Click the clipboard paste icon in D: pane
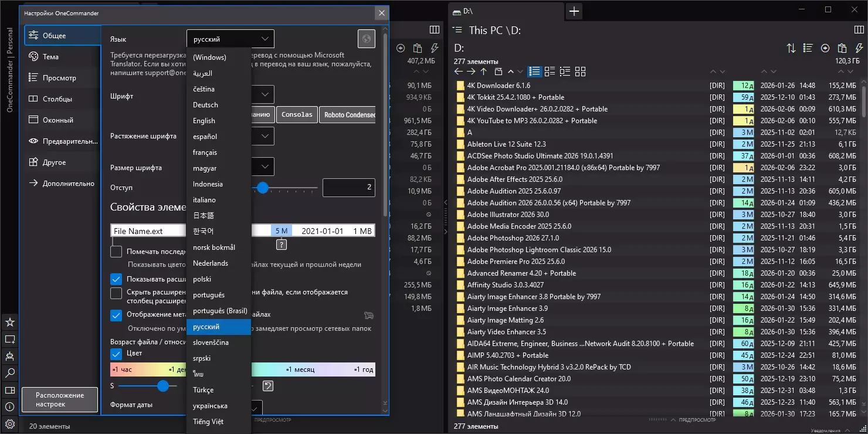This screenshot has width=868, height=434. coord(842,48)
